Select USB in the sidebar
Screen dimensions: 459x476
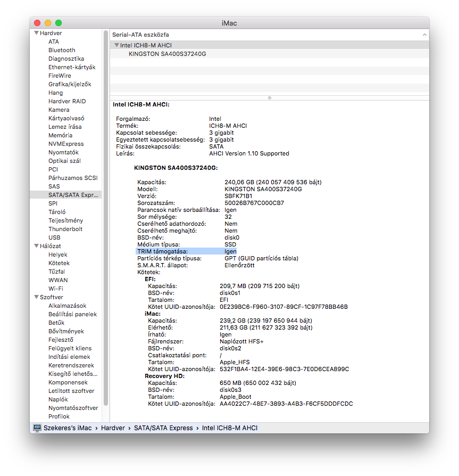(x=54, y=237)
